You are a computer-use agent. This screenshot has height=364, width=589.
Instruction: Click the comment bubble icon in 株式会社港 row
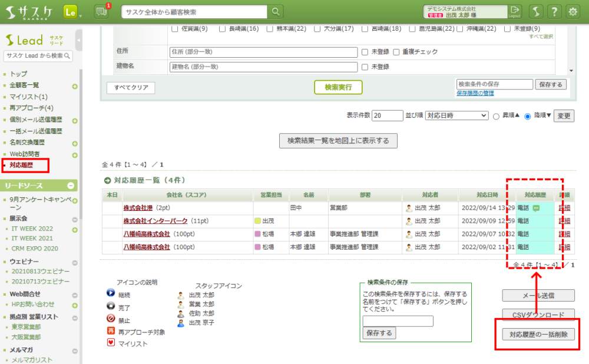click(536, 208)
